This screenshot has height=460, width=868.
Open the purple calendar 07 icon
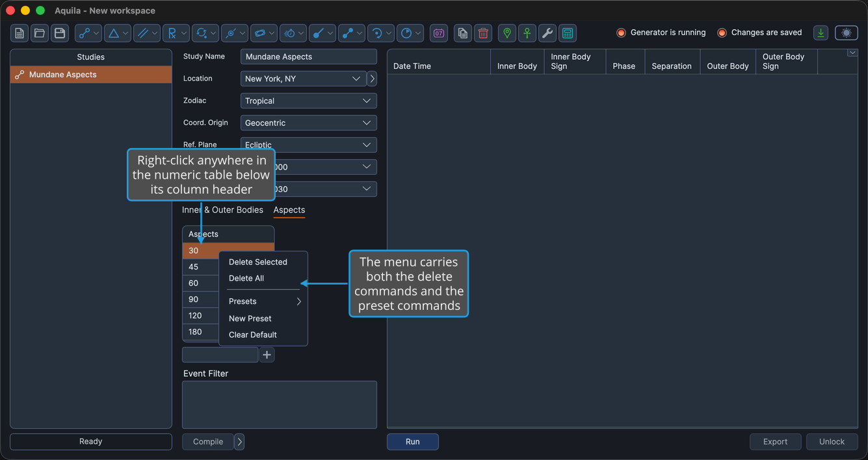(439, 33)
